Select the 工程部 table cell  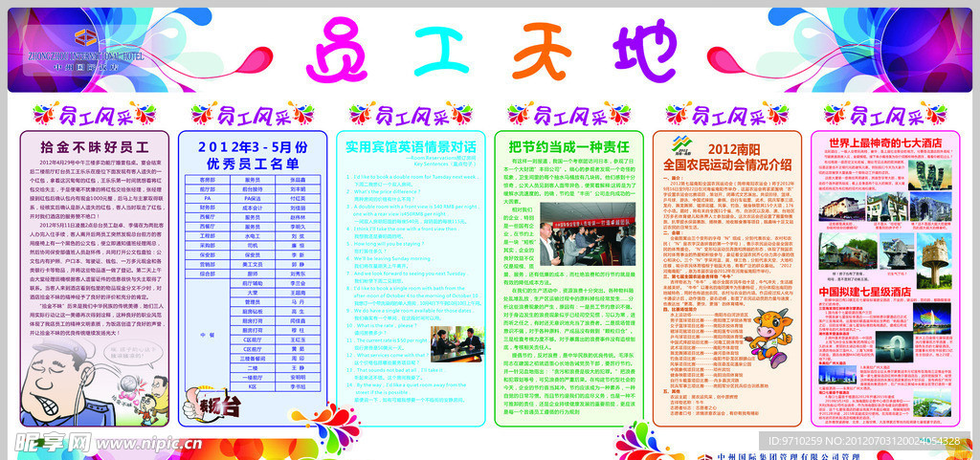click(208, 236)
